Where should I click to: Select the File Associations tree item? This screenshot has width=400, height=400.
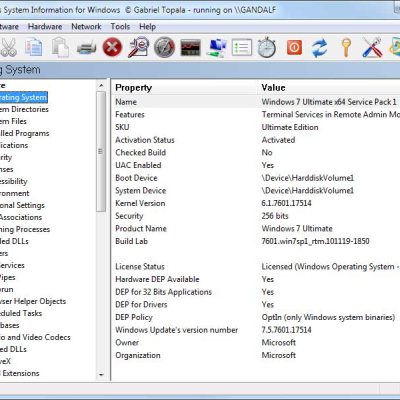(x=21, y=217)
